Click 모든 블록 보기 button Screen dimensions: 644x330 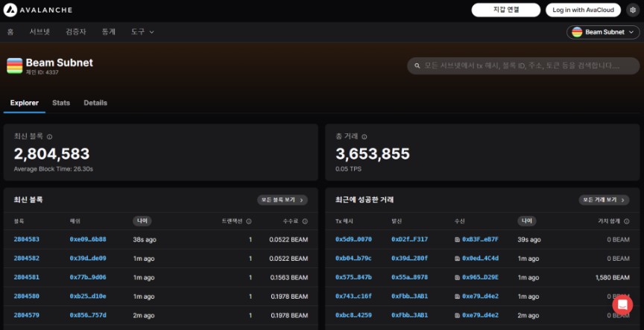click(x=282, y=200)
